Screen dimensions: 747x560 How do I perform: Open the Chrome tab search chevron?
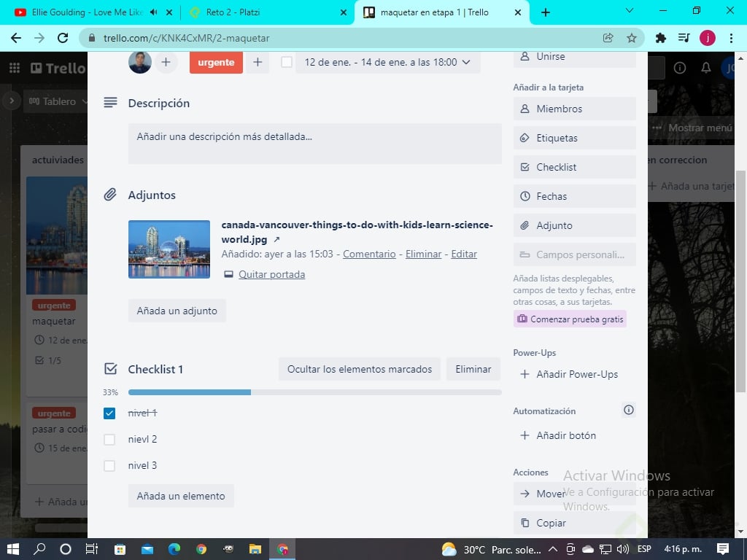[630, 12]
